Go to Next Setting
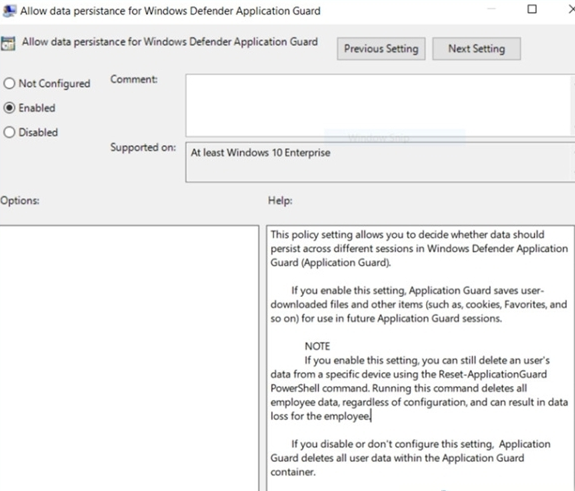The width and height of the screenshot is (575, 491). (476, 48)
